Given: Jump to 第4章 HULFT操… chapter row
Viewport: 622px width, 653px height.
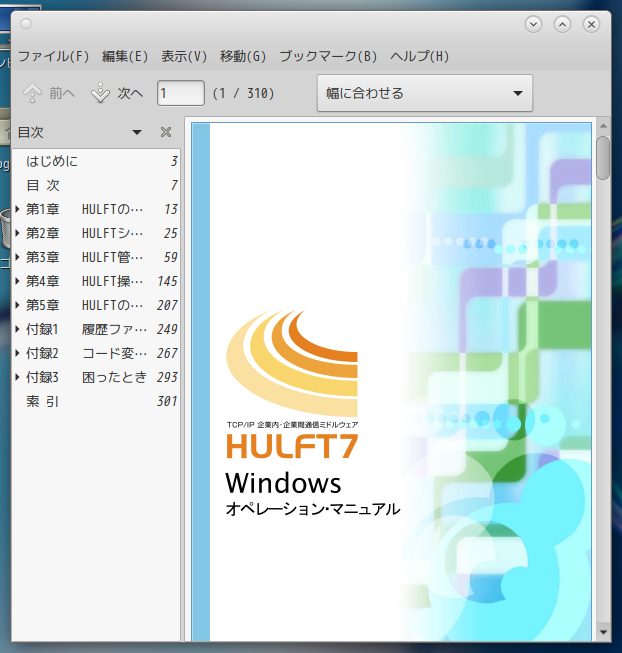Looking at the screenshot, I should [96, 281].
